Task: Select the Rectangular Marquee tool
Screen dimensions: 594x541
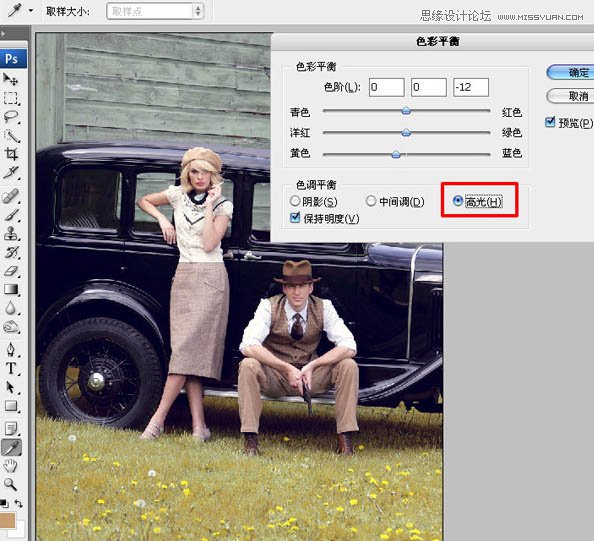Action: point(11,98)
